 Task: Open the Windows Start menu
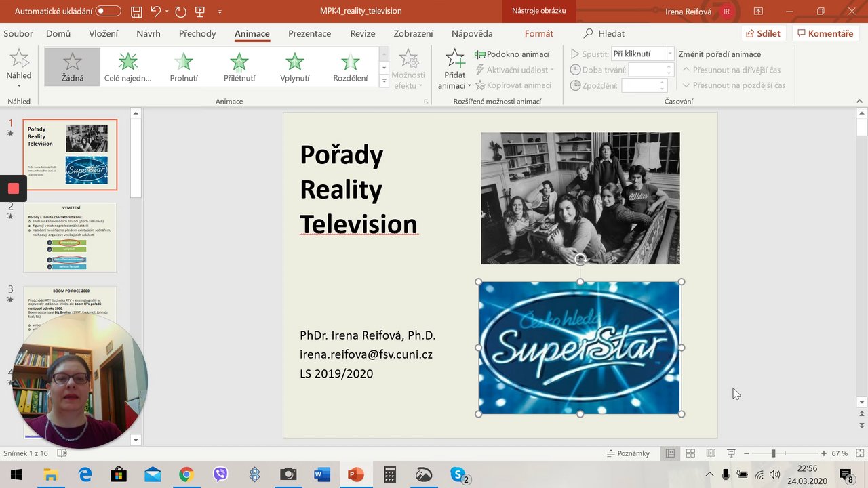pos(16,474)
